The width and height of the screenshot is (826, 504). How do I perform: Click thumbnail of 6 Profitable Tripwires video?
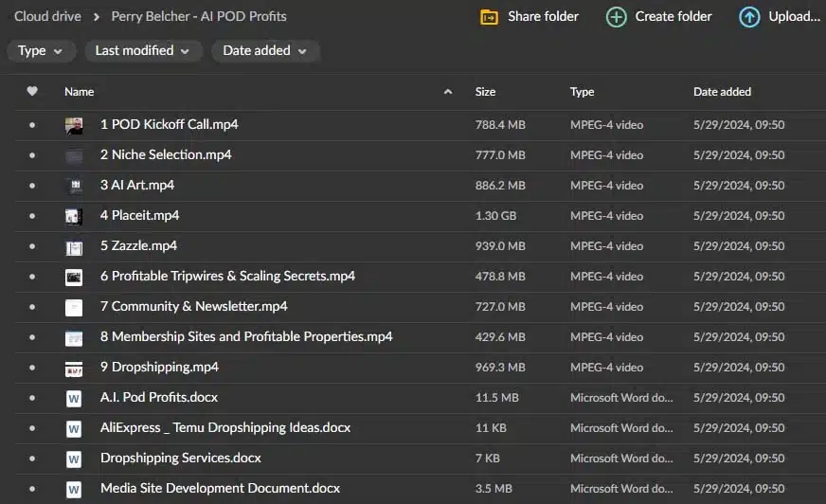[x=74, y=277]
